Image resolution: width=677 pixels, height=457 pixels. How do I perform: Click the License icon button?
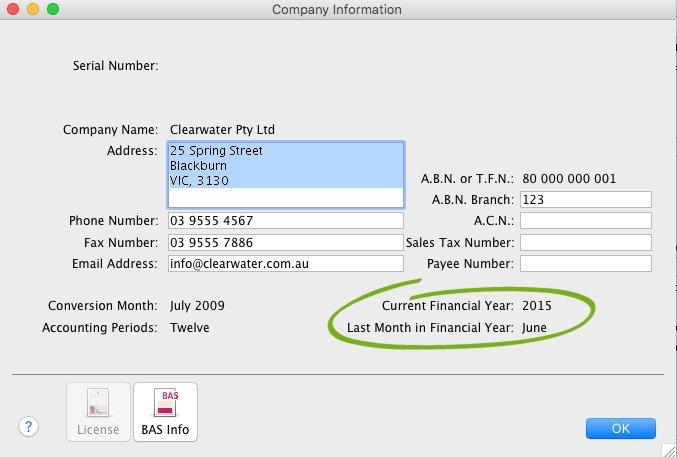(98, 412)
